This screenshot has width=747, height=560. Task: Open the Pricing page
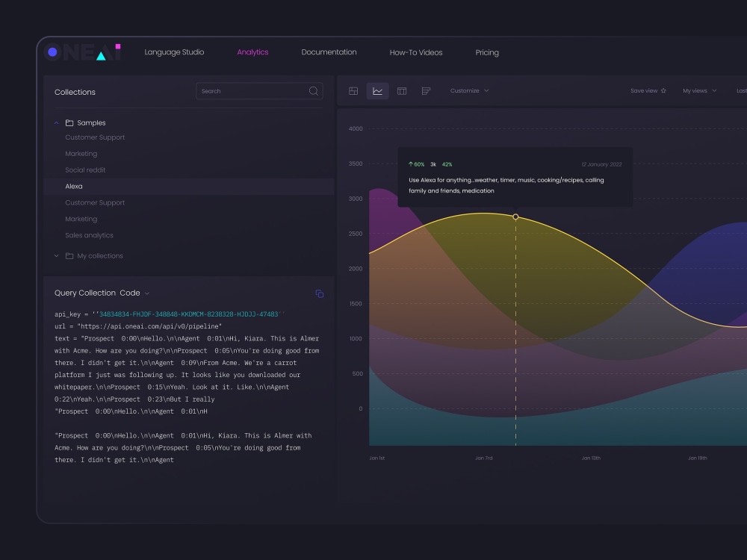coord(487,52)
